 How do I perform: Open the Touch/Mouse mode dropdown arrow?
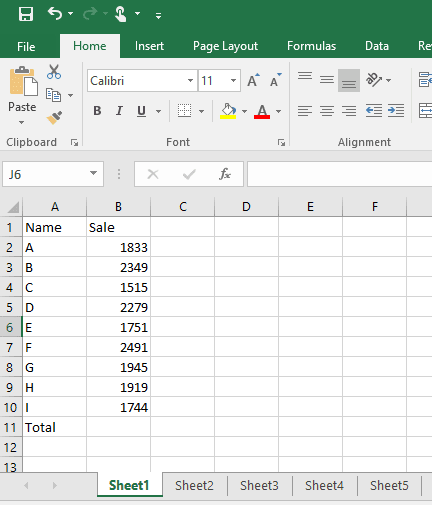pos(137,14)
